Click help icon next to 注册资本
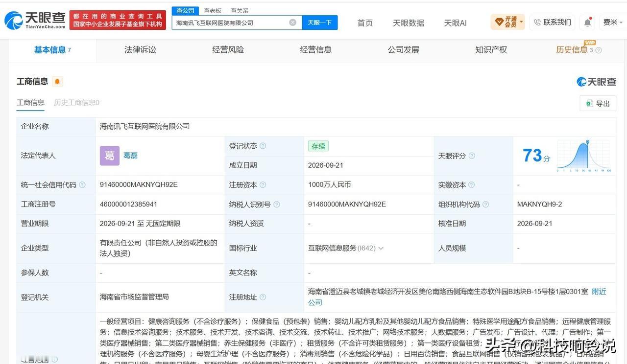Screen dimensions: 627x364 (x=263, y=185)
